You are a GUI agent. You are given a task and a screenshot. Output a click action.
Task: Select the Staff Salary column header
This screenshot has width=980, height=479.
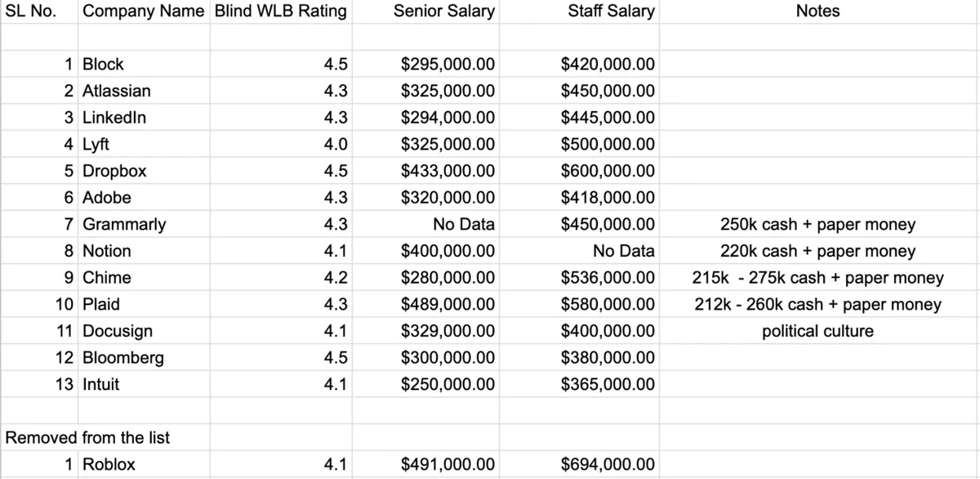[x=611, y=11]
